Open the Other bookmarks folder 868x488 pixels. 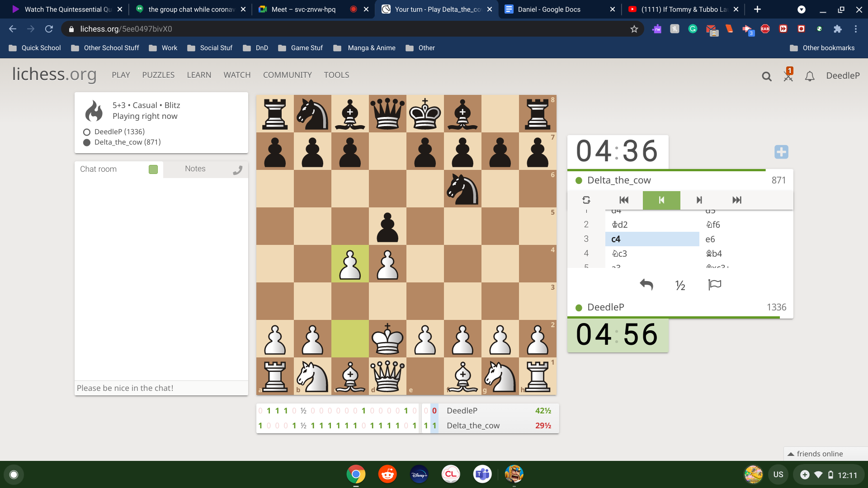(823, 47)
